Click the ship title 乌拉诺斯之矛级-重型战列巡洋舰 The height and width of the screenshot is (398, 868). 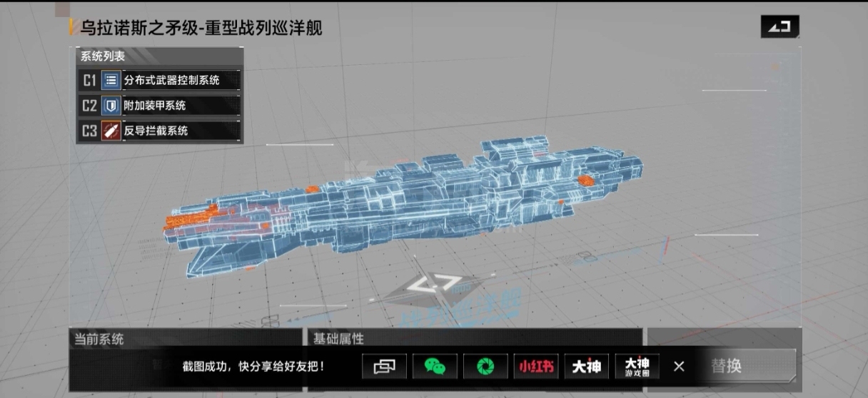[201, 28]
